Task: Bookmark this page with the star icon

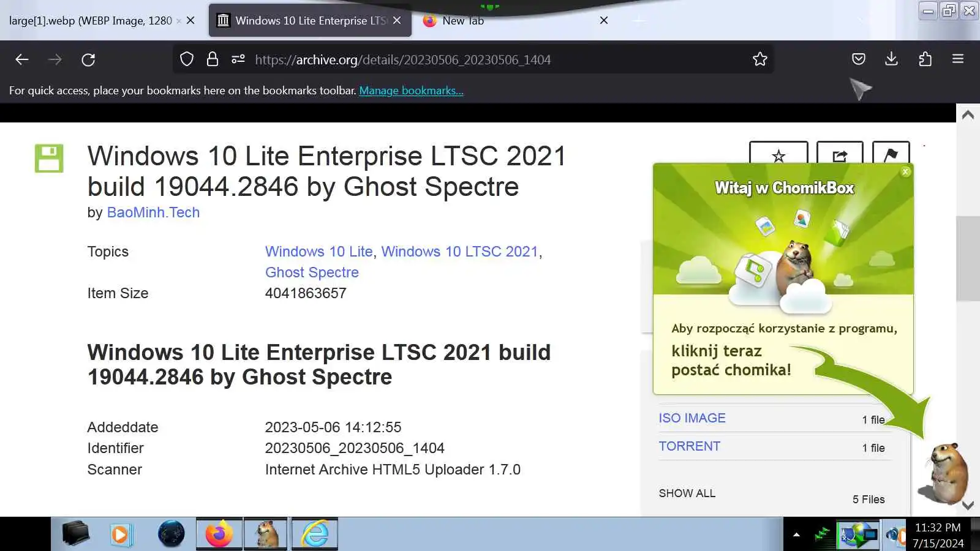Action: (760, 59)
